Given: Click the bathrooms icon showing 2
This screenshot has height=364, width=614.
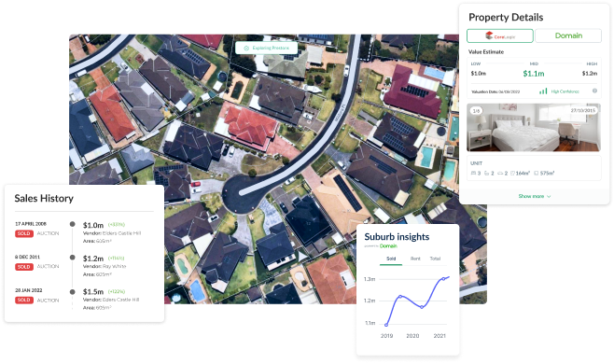Looking at the screenshot, I should (487, 173).
